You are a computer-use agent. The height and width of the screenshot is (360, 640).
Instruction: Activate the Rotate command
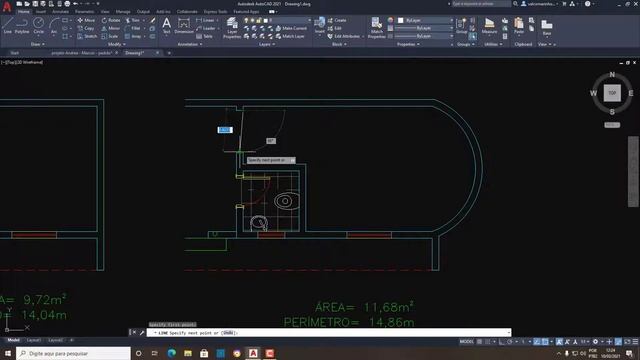coord(111,20)
